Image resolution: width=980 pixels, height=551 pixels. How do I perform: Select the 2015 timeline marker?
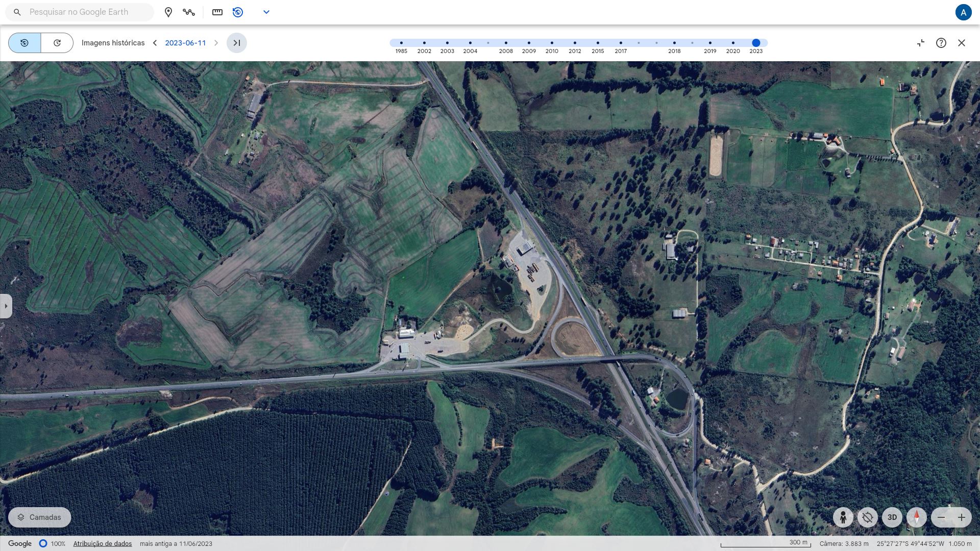[x=598, y=43]
